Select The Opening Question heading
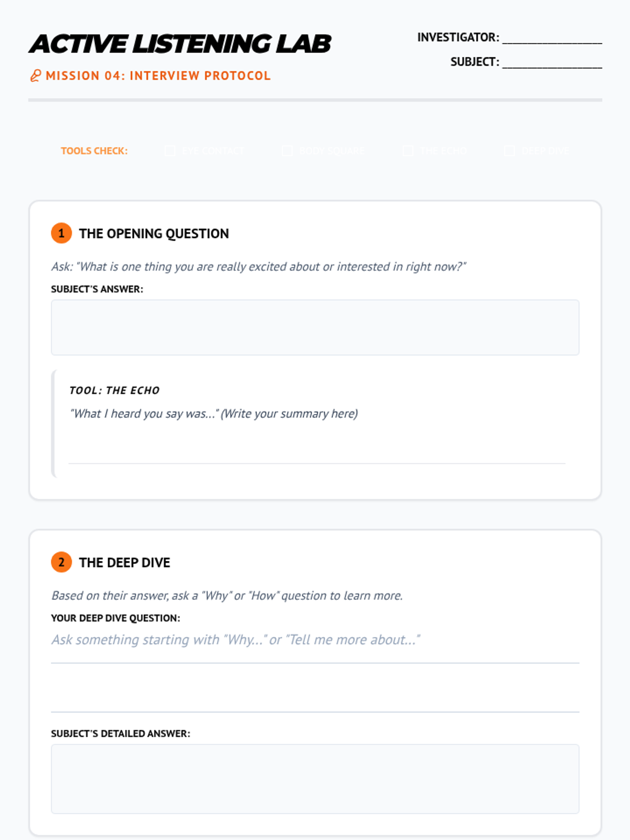This screenshot has height=840, width=630. 154,234
